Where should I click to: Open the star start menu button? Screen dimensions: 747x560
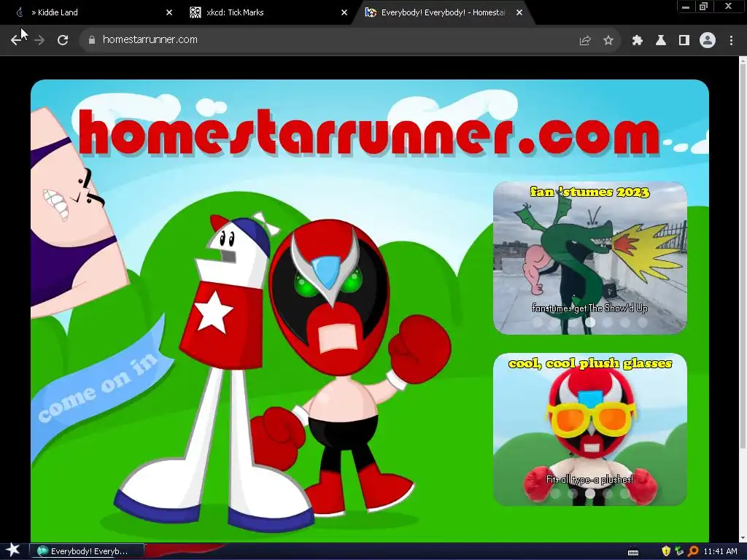pyautogui.click(x=13, y=551)
